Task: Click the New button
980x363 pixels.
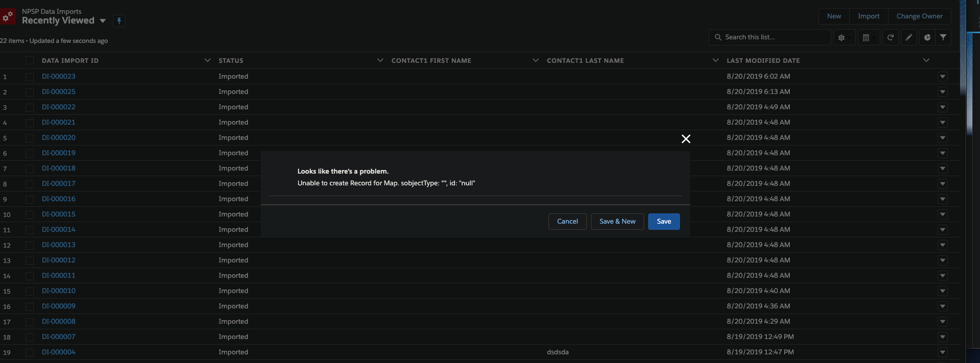Action: [x=834, y=16]
